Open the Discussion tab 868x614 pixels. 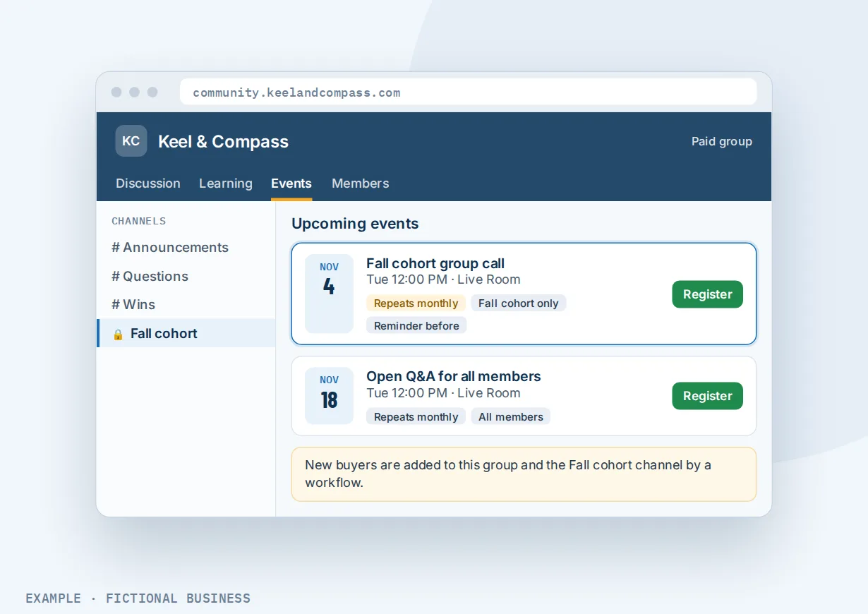tap(148, 183)
